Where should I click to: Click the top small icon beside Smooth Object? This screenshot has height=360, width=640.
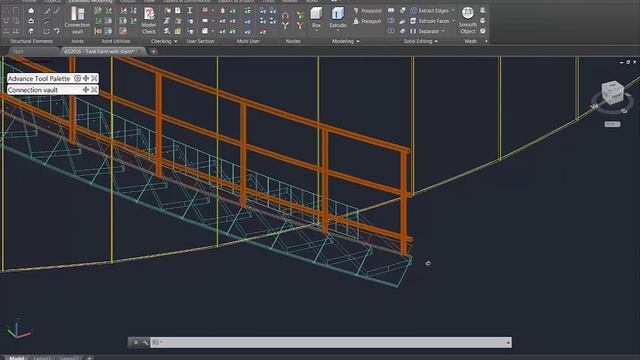pyautogui.click(x=483, y=11)
